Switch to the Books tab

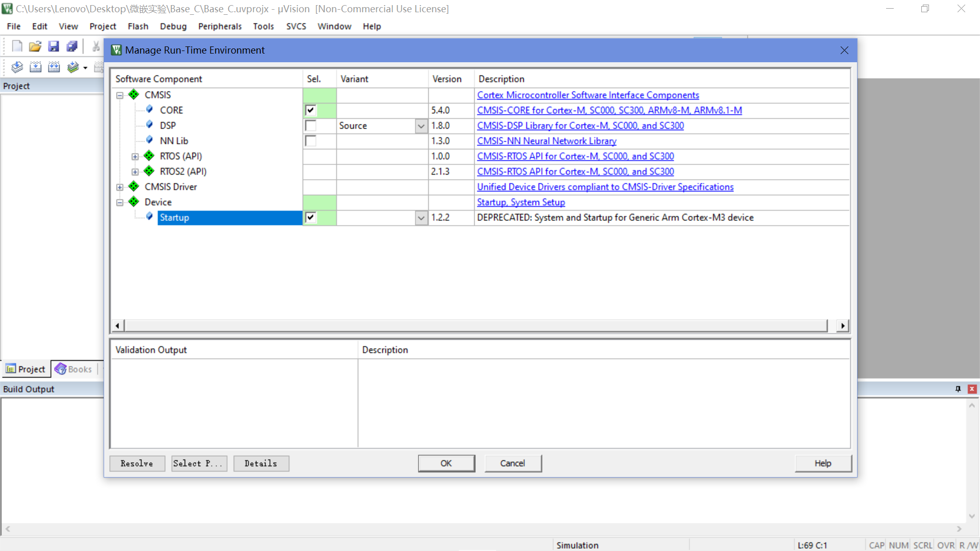point(74,369)
